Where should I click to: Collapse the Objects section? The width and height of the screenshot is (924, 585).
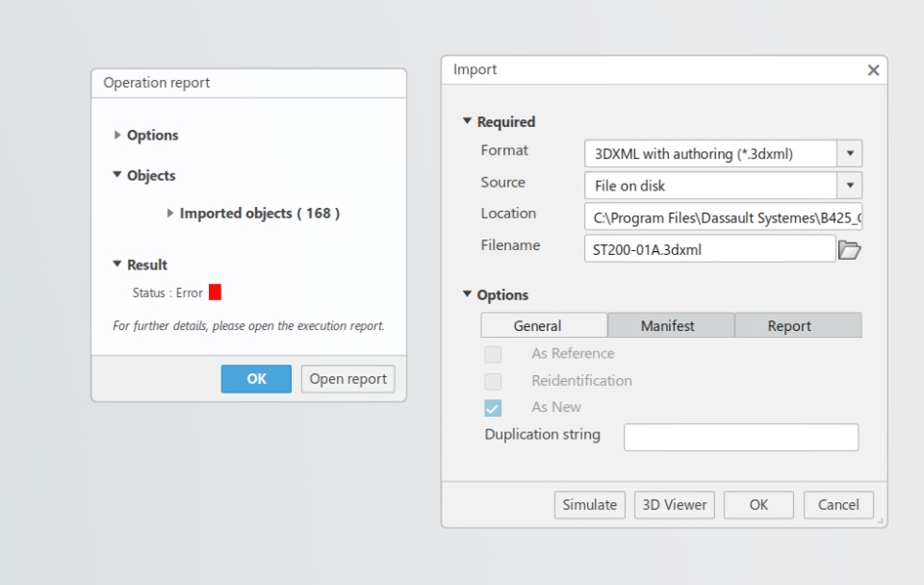coord(118,176)
